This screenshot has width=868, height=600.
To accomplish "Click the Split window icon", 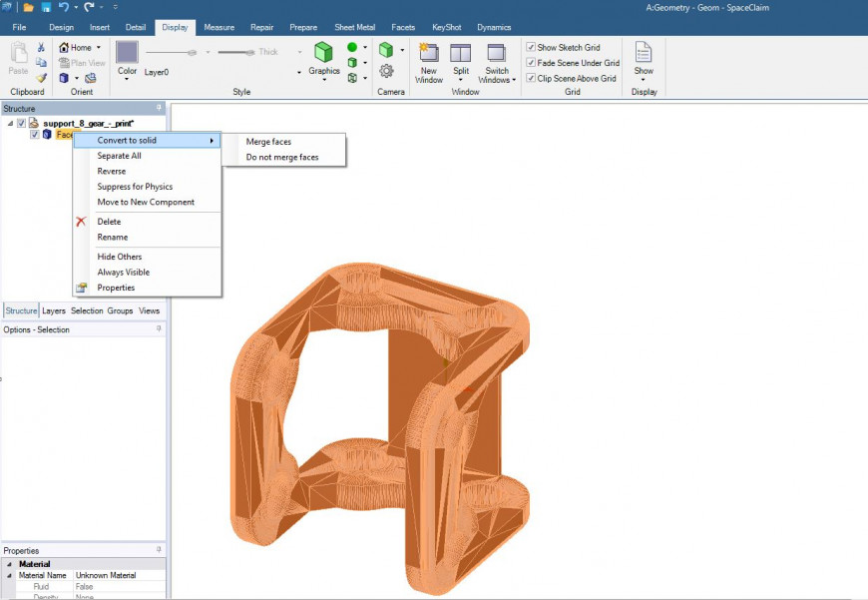I will point(460,53).
